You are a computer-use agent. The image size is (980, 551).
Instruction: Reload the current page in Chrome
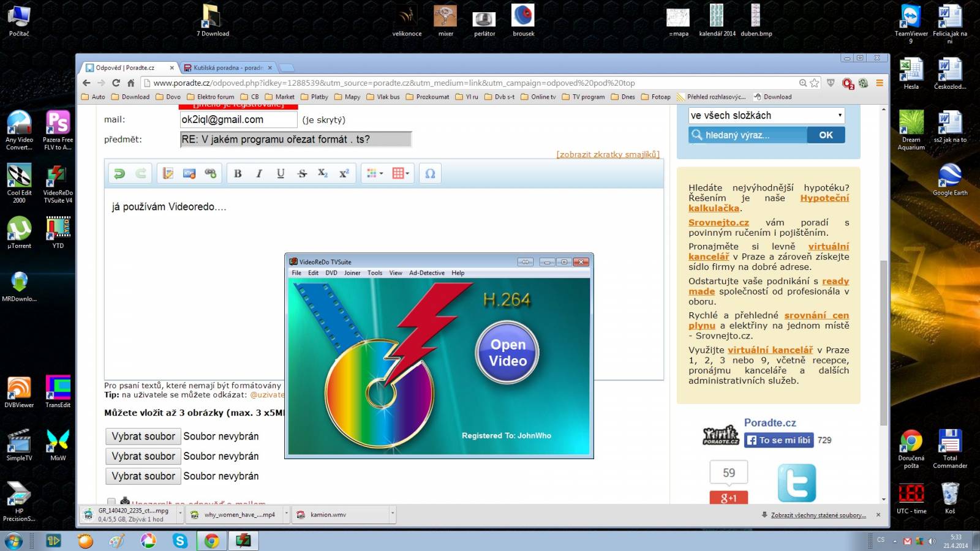pos(116,83)
